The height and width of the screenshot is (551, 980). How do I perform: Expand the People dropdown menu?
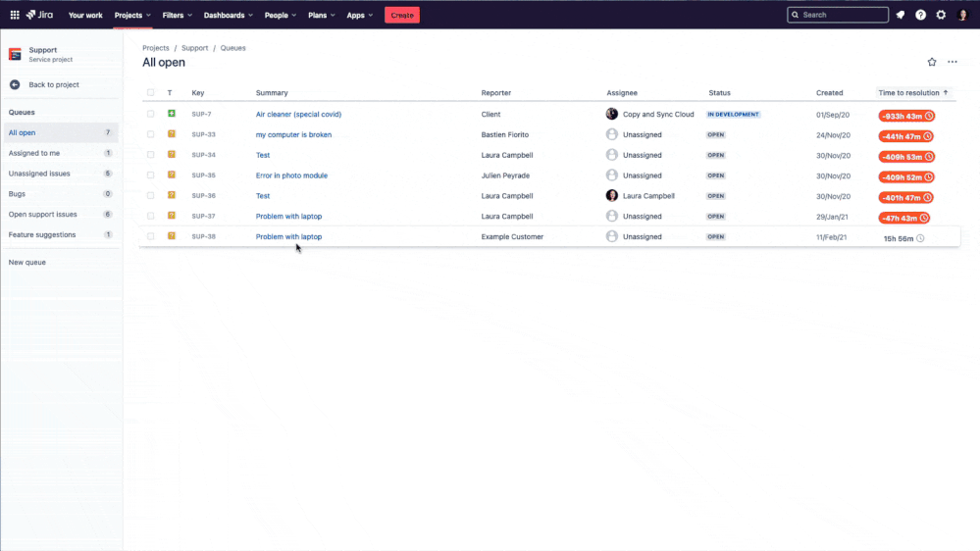280,15
